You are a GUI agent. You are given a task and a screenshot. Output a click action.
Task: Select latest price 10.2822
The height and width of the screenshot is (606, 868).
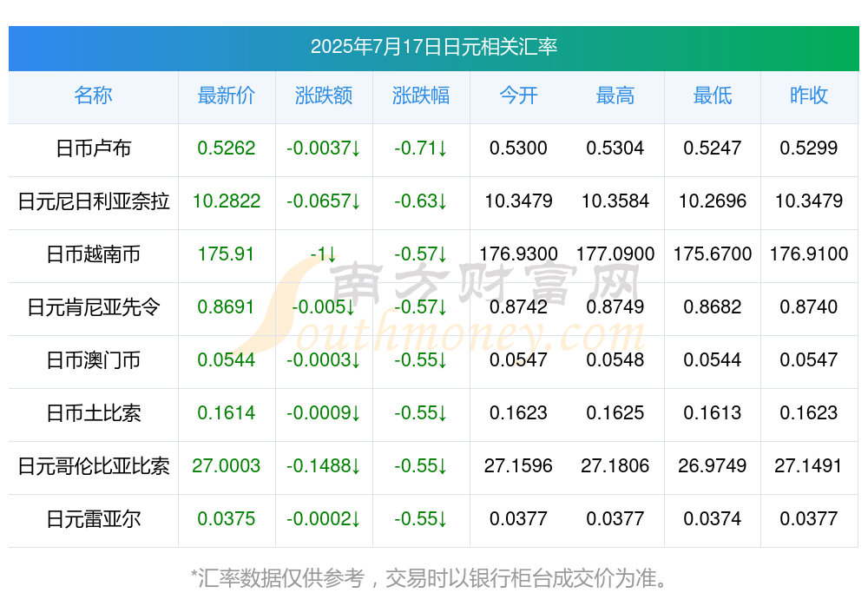pyautogui.click(x=227, y=201)
